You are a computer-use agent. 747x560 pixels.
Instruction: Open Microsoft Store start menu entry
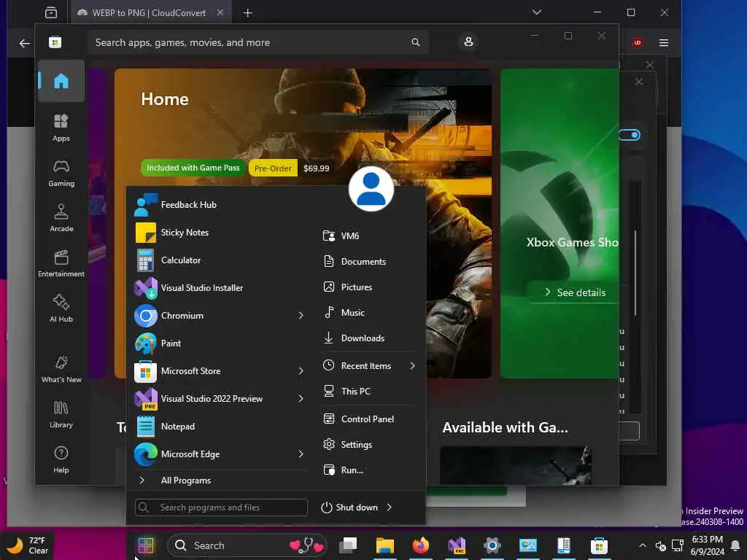pos(214,371)
